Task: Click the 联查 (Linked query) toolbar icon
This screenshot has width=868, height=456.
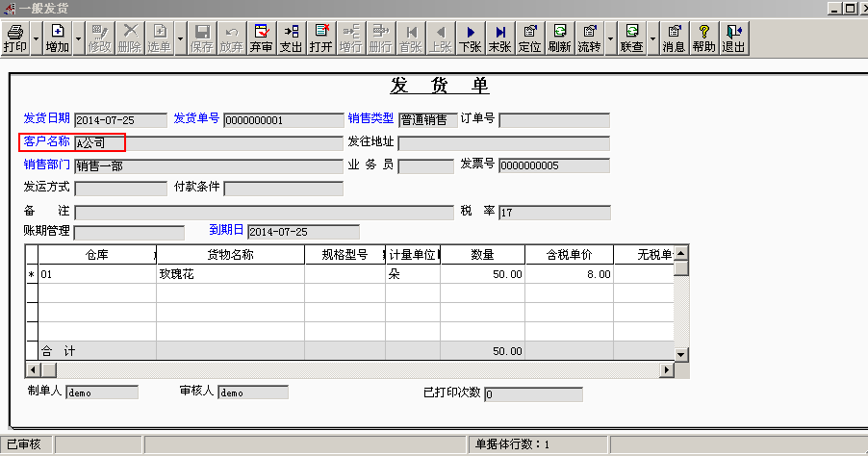Action: [x=631, y=38]
